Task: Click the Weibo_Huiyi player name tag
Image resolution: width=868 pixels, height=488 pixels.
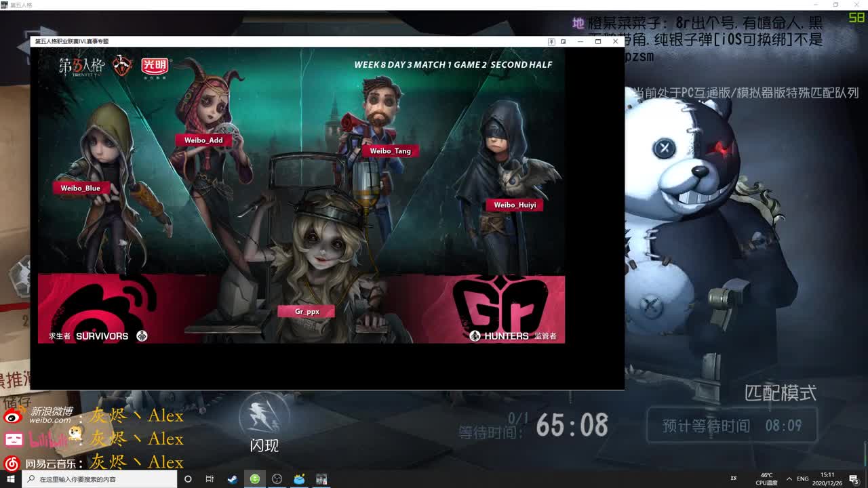Action: point(515,205)
